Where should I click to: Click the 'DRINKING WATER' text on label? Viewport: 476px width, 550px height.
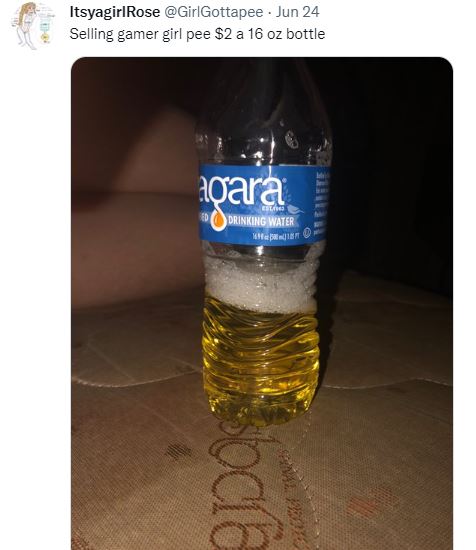coord(261,221)
